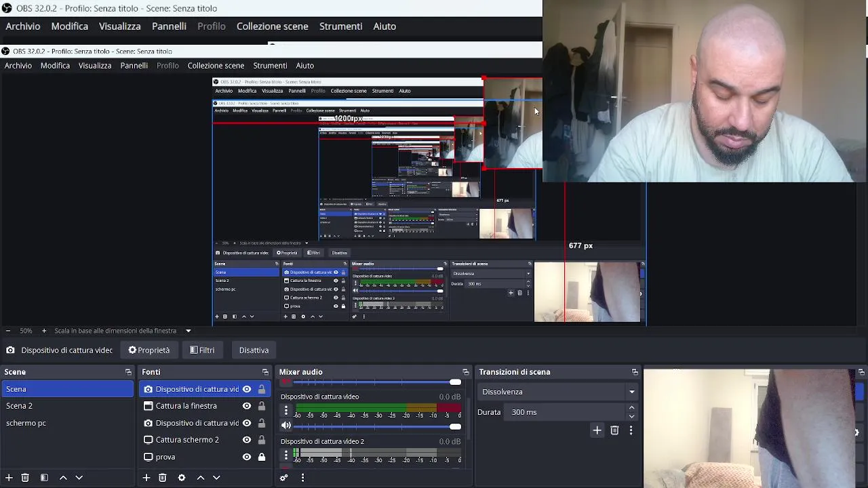The image size is (868, 488).
Task: Open options dots for Dispositivo di cattura video 2 channel
Action: pos(286,455)
